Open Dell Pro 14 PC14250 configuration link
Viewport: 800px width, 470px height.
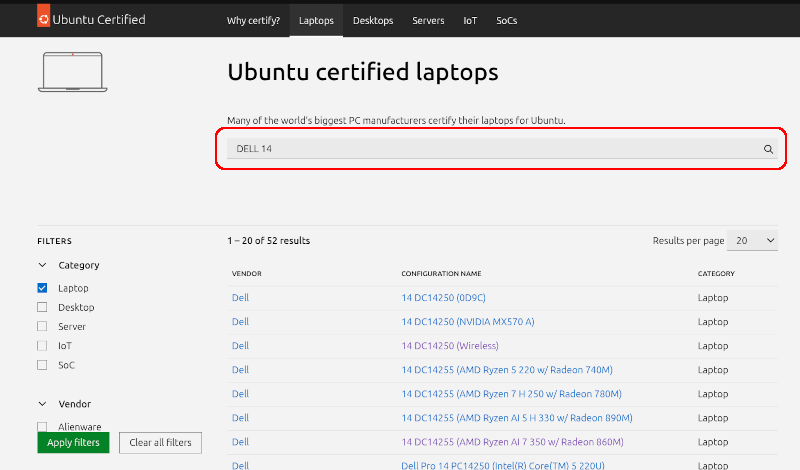click(503, 465)
